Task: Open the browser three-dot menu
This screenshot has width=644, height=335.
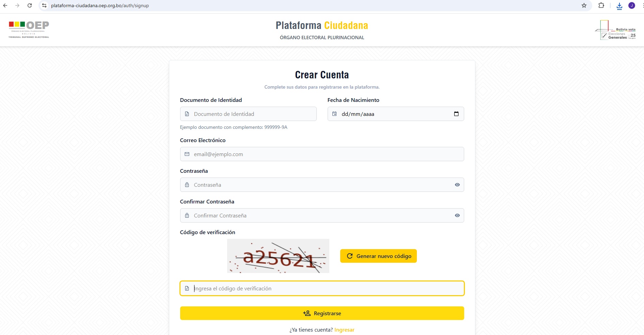Action: pyautogui.click(x=642, y=5)
